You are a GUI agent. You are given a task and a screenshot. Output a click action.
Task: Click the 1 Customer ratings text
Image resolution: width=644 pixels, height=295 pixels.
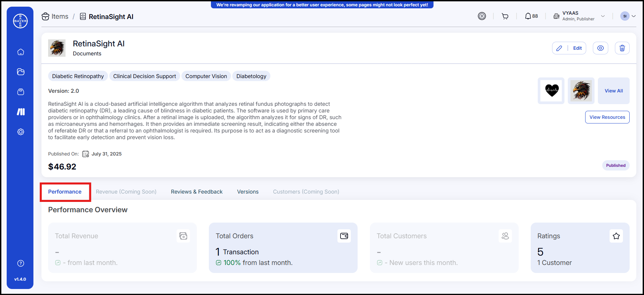pyautogui.click(x=554, y=263)
